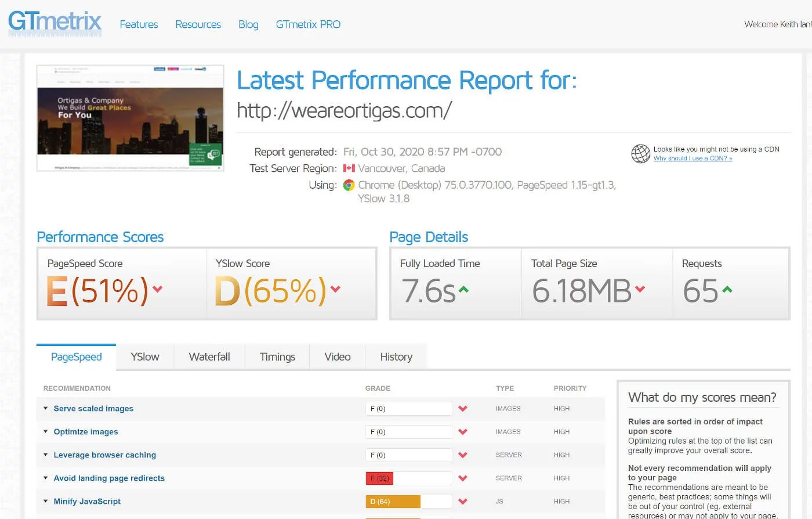This screenshot has height=519, width=812.
Task: Click the red arrow in Optimize images row
Action: click(463, 432)
